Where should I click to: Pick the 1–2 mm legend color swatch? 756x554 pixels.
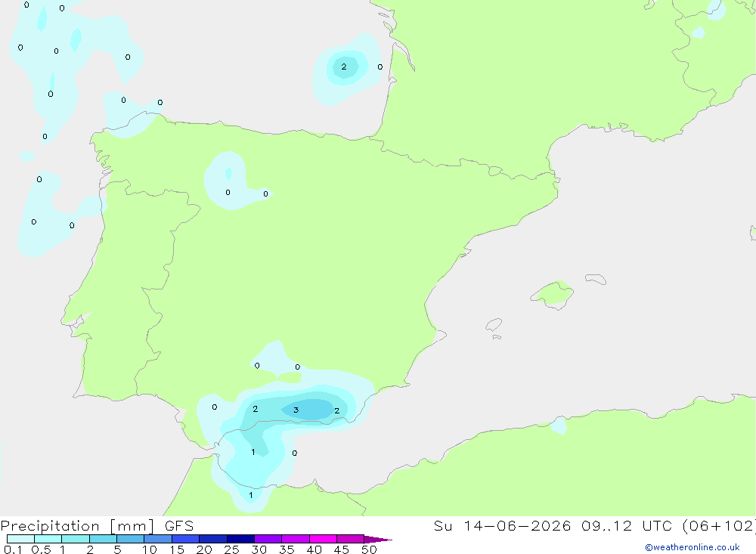(x=76, y=539)
